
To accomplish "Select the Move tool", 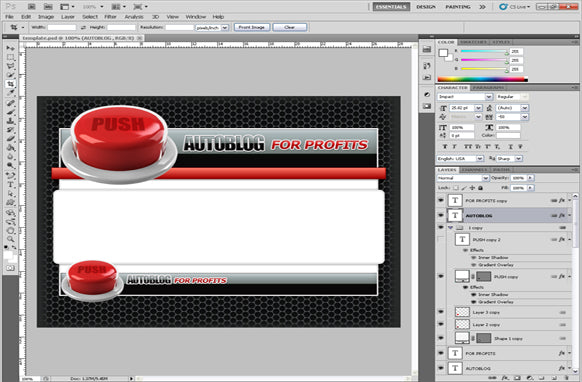I will (x=10, y=48).
